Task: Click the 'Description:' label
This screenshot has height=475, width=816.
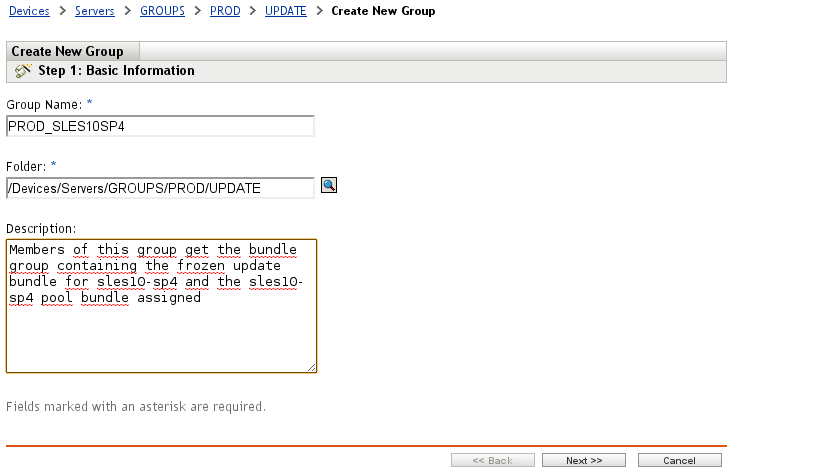Action: click(x=41, y=228)
